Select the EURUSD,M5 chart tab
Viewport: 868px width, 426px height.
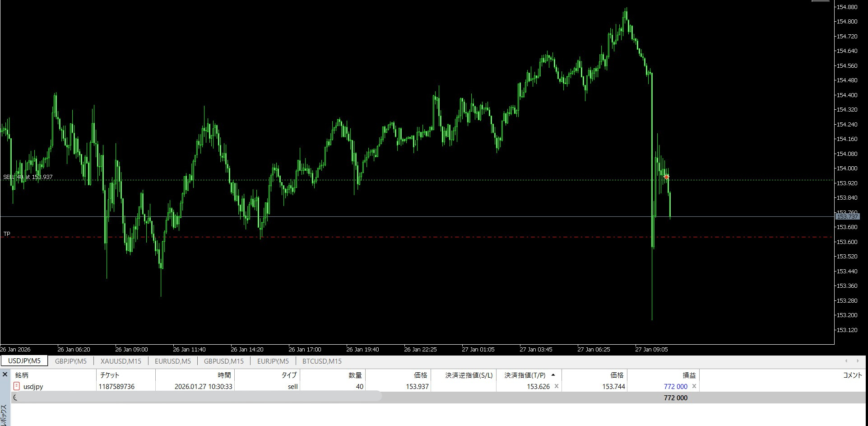[172, 361]
